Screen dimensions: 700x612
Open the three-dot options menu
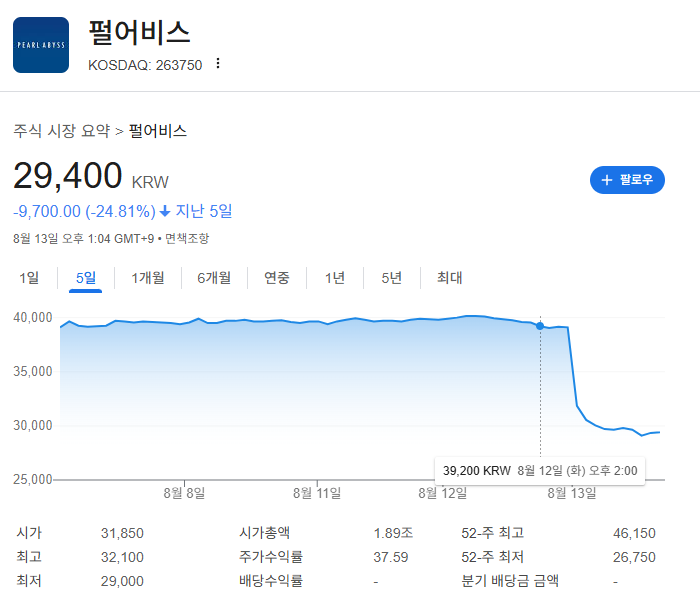(x=217, y=64)
